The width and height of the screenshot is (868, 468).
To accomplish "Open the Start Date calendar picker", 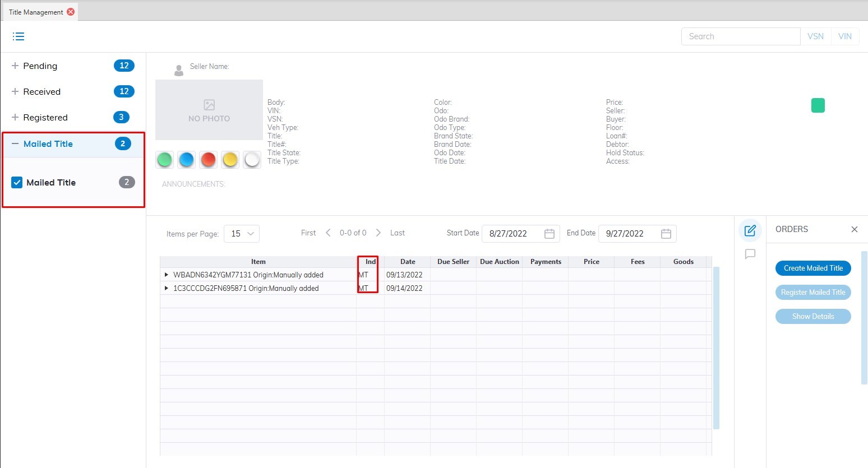I will tap(549, 234).
